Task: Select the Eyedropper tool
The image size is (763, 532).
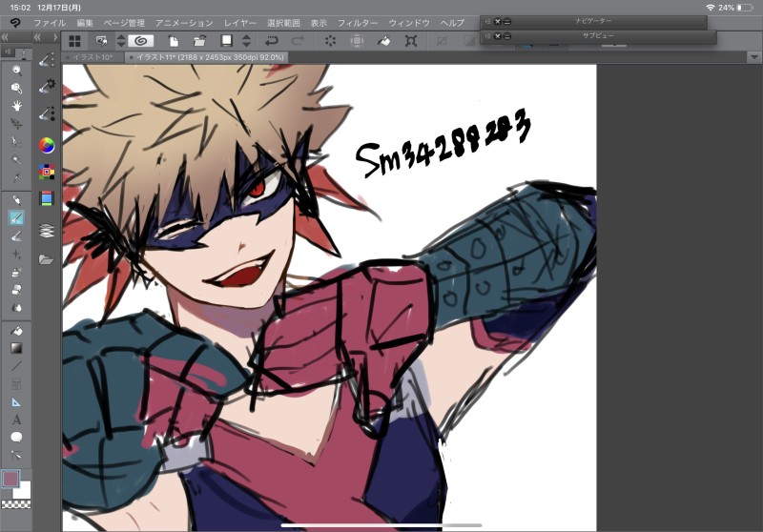Action: 16,178
